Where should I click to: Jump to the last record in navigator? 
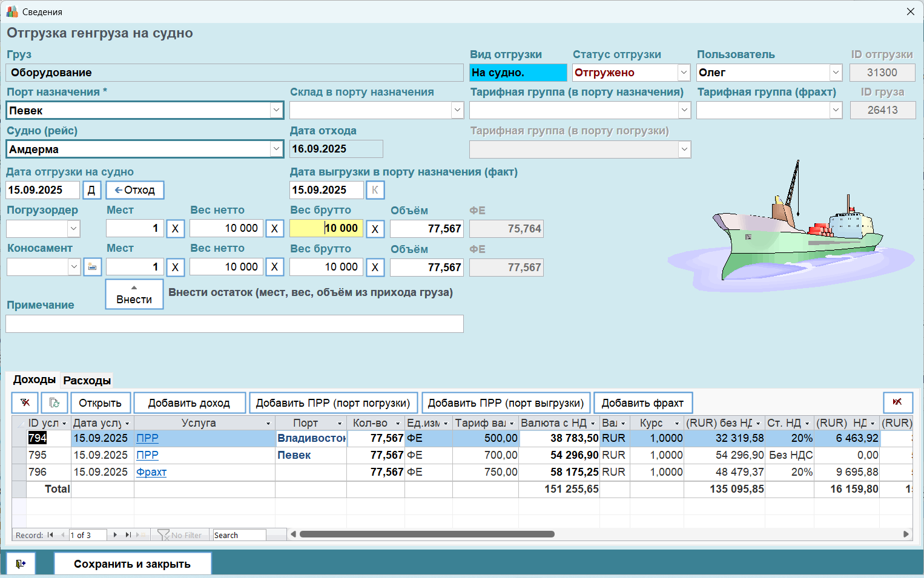pyautogui.click(x=128, y=535)
